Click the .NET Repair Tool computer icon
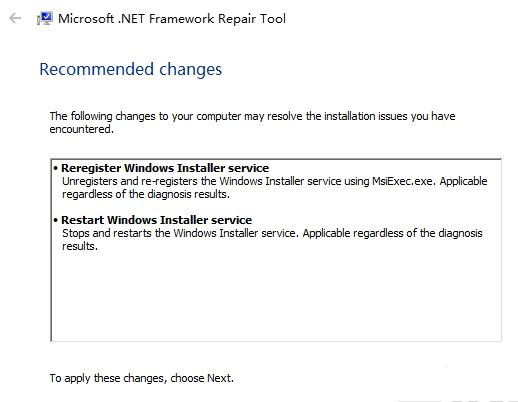 45,18
